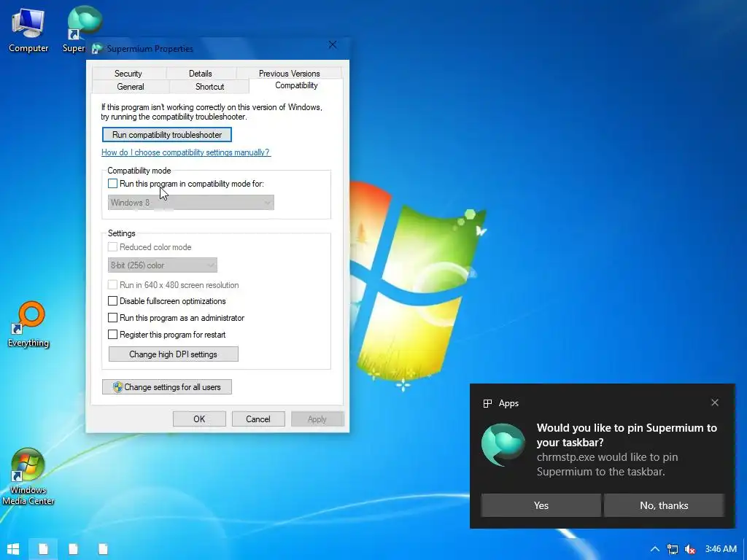Click the Apps icon in notification header

(487, 403)
